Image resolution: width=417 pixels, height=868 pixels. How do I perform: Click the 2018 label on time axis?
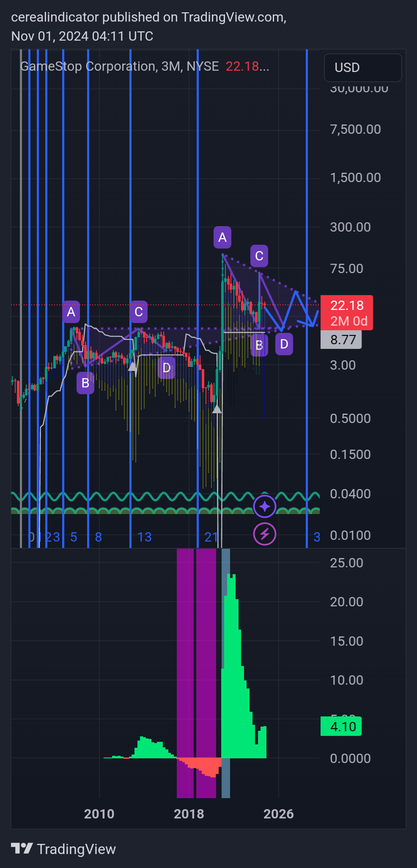tap(189, 814)
